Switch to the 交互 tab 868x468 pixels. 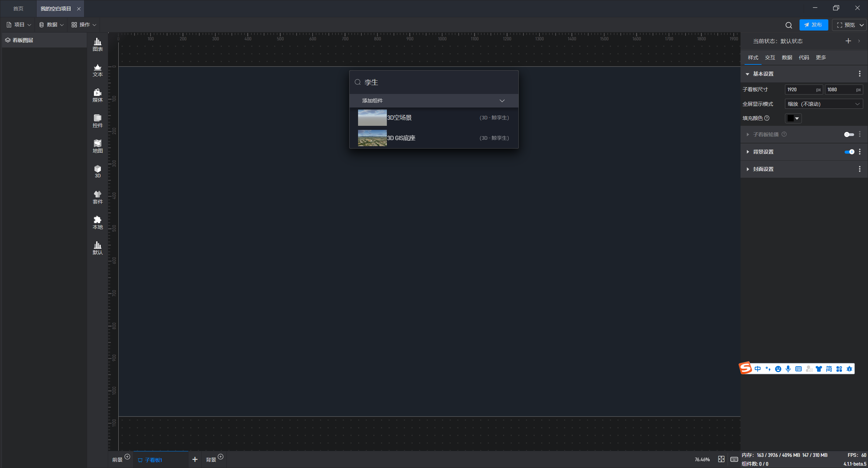click(770, 58)
